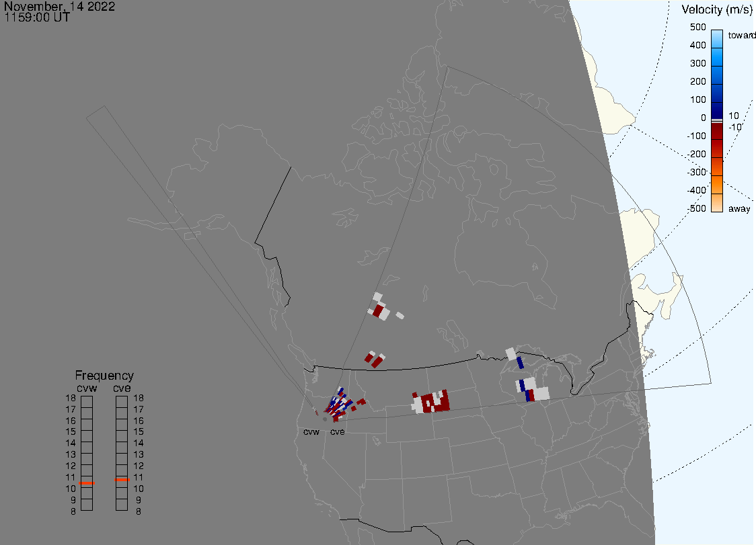Click the '500' velocity scale label
The height and width of the screenshot is (545, 756).
(697, 27)
